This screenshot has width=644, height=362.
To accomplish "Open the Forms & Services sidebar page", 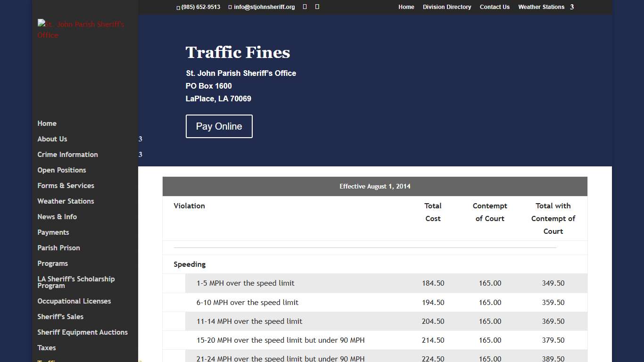I will (66, 186).
